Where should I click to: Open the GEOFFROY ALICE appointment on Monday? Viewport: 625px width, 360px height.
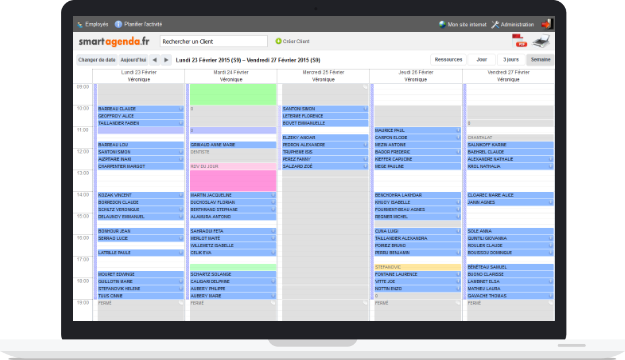pos(140,116)
